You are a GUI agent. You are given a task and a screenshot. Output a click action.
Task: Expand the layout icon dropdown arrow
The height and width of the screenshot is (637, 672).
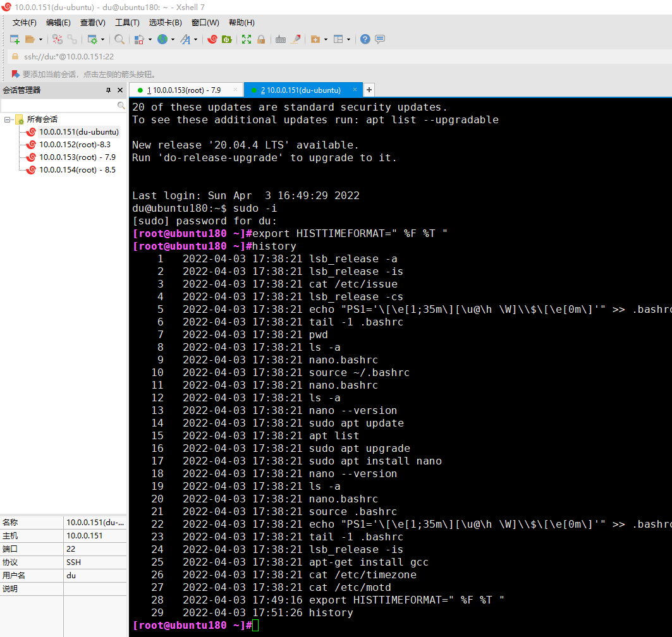(348, 39)
